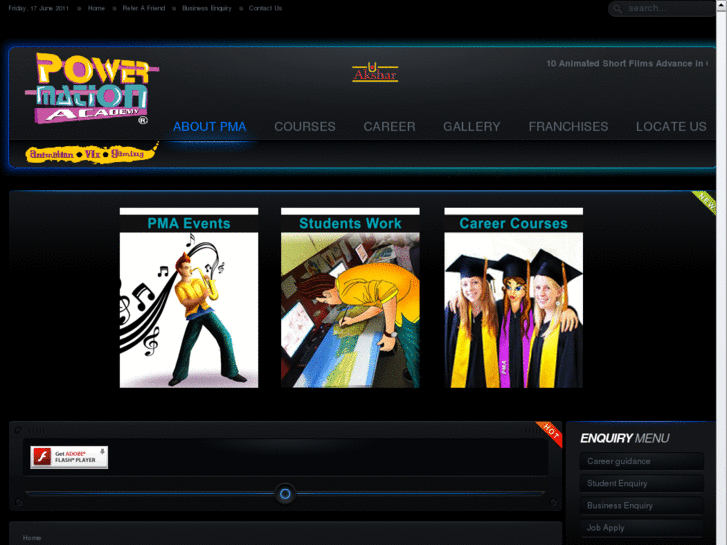
Task: Select Student Enquiry in Enquiry Menu
Action: click(642, 483)
